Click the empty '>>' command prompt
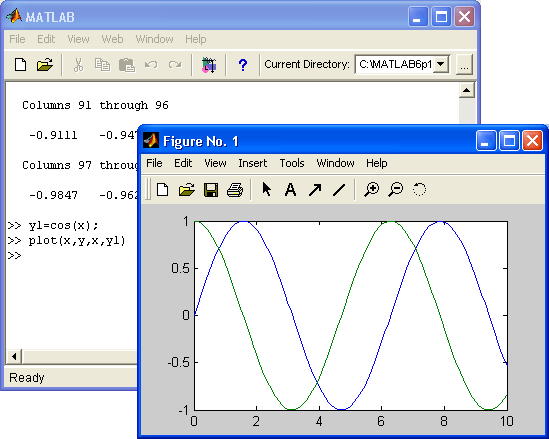 pyautogui.click(x=14, y=255)
